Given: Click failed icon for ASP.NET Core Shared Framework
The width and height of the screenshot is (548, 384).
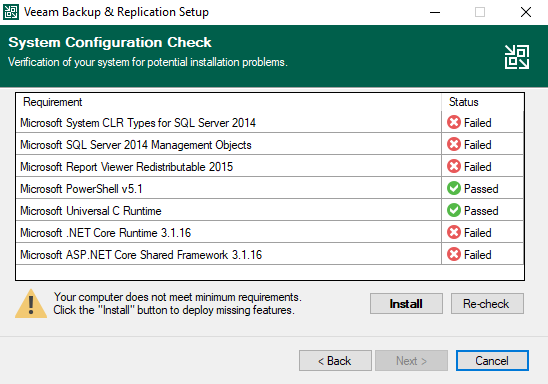Looking at the screenshot, I should click(x=454, y=254).
